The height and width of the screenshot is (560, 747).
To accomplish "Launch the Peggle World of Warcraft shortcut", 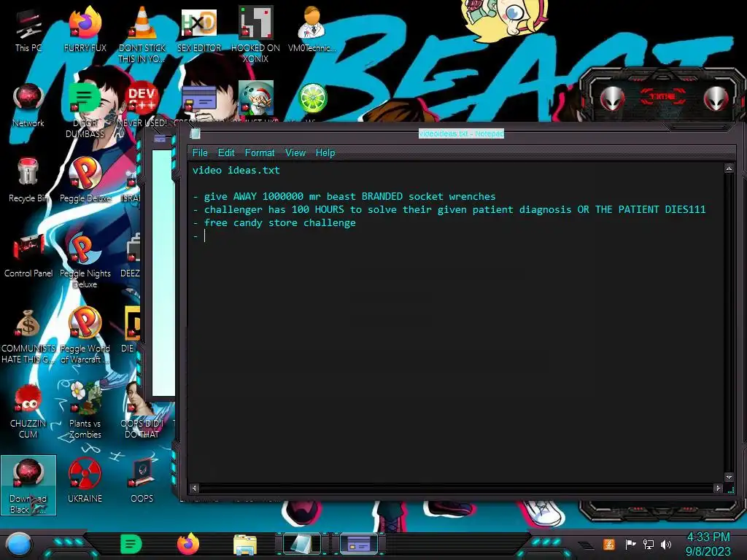I will (85, 335).
